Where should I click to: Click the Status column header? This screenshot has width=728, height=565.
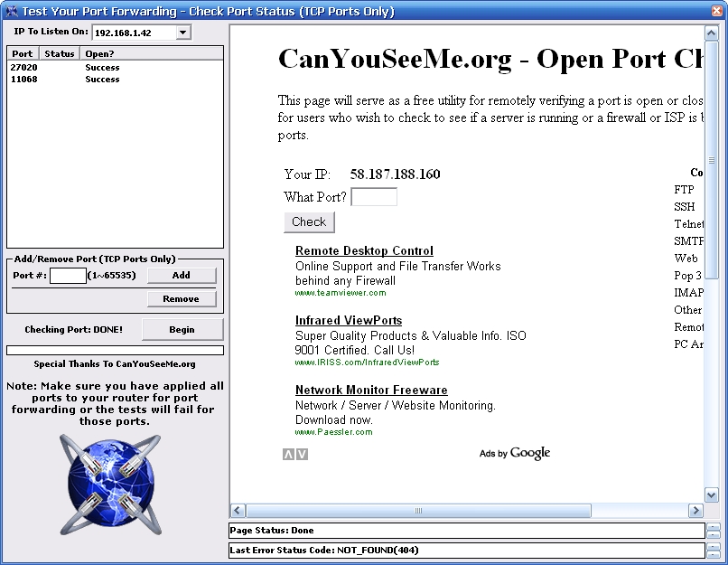60,53
